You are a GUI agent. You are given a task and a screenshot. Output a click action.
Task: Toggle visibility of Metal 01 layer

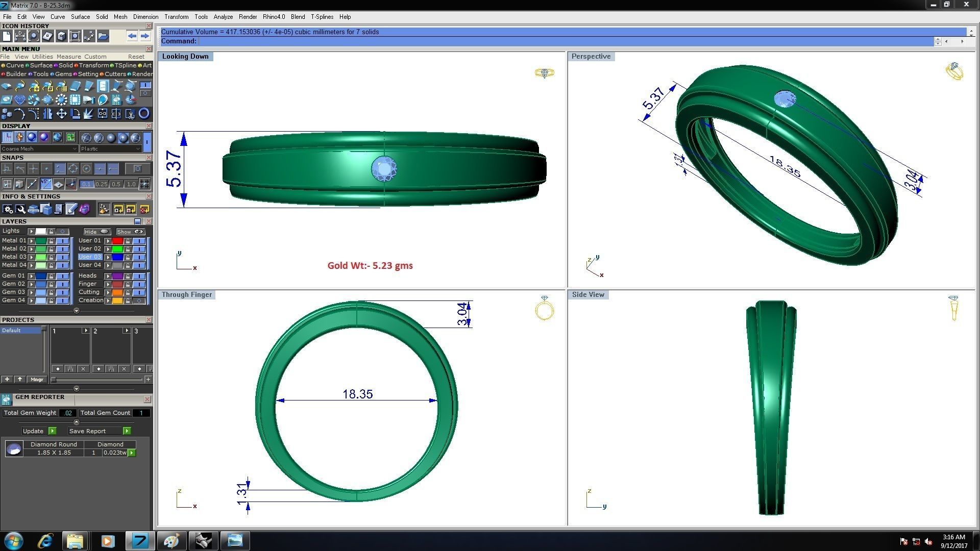pos(62,241)
